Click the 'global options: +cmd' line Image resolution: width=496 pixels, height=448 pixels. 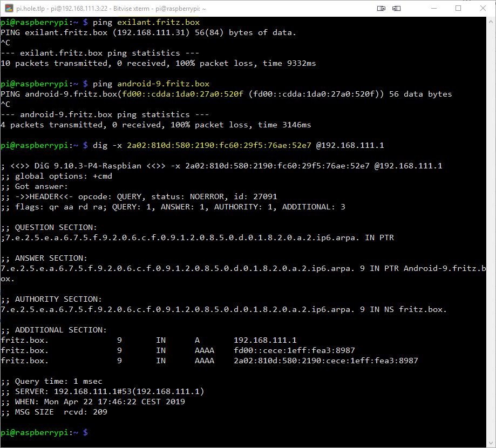pyautogui.click(x=56, y=176)
